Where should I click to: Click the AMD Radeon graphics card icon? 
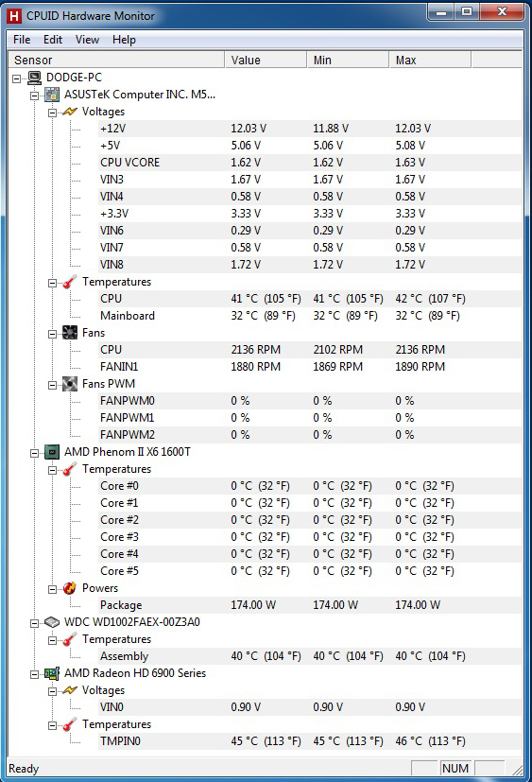point(52,673)
